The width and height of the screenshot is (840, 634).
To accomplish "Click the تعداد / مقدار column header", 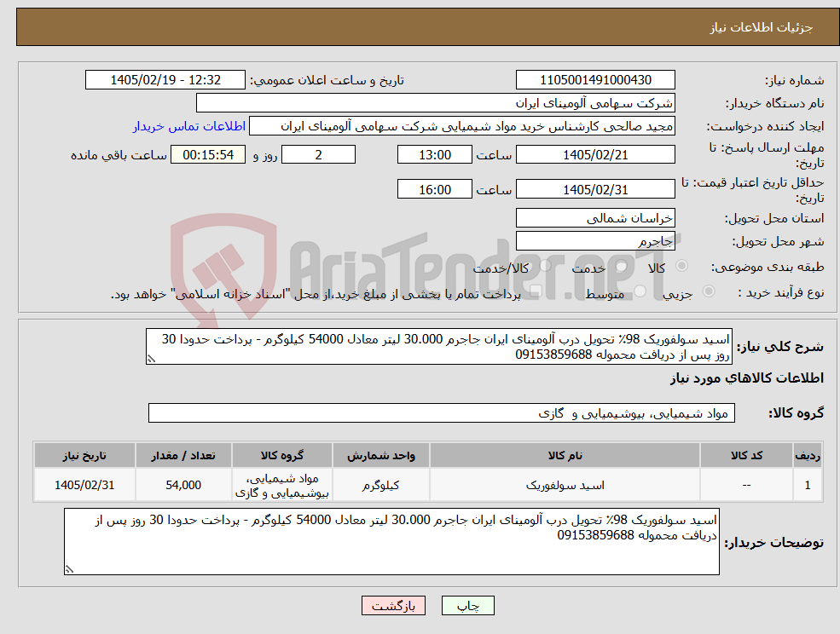I will (x=183, y=455).
